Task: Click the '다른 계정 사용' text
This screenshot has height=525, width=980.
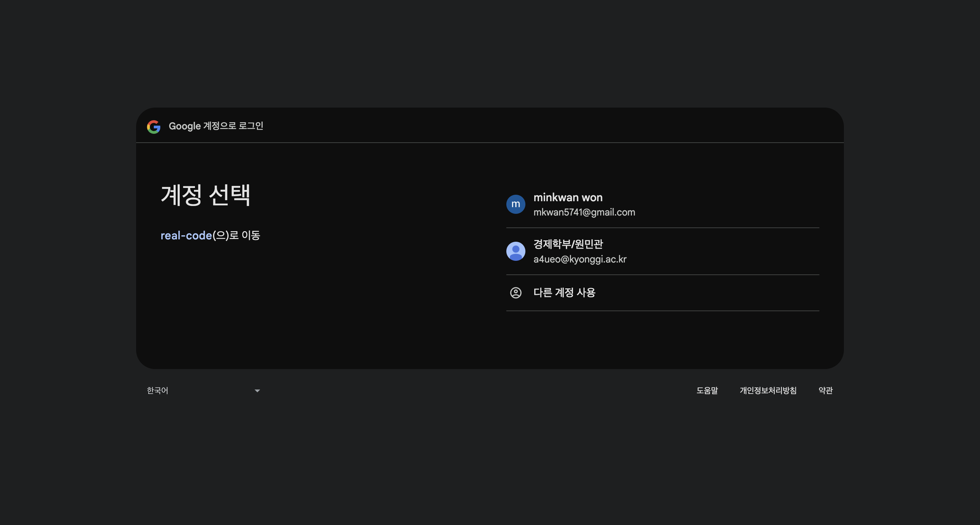Action: pyautogui.click(x=564, y=292)
